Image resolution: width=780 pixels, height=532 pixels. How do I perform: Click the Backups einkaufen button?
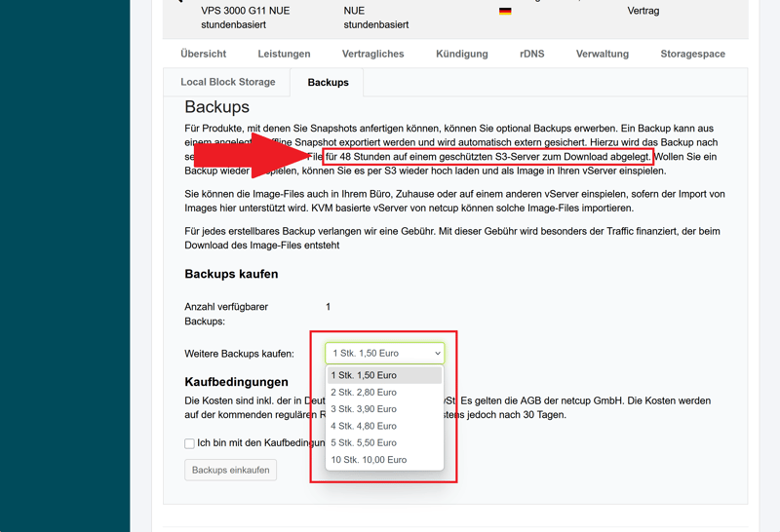(230, 470)
